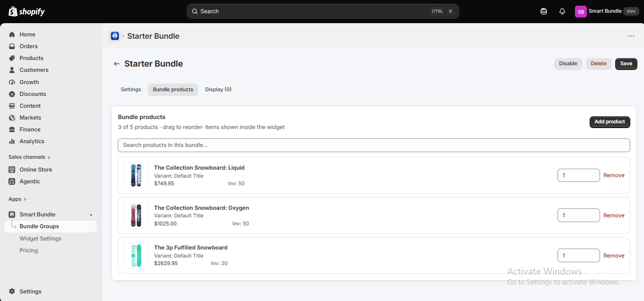644x301 pixels.
Task: Expand the Sales channels section
Action: (29, 157)
